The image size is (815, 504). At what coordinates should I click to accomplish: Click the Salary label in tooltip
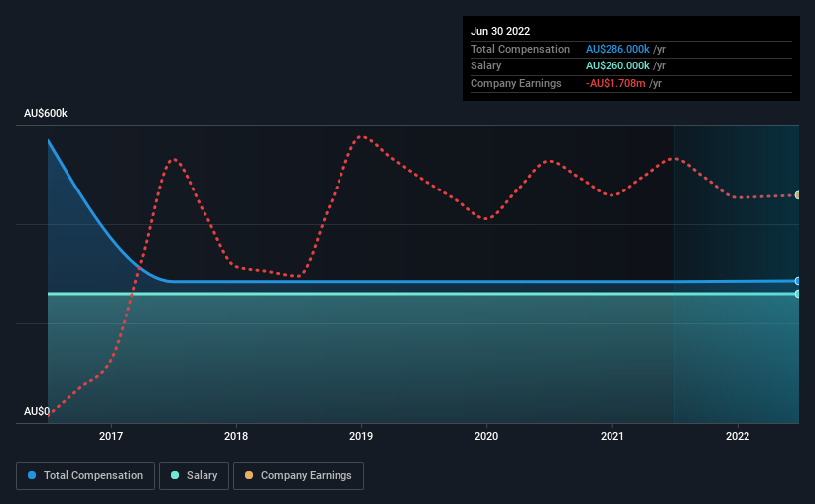click(x=486, y=66)
